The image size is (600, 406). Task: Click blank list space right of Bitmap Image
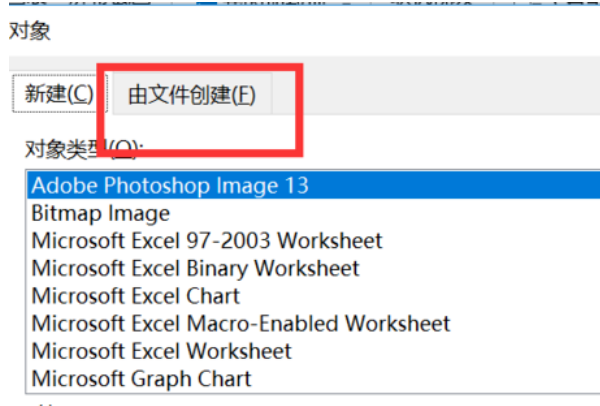click(x=383, y=213)
